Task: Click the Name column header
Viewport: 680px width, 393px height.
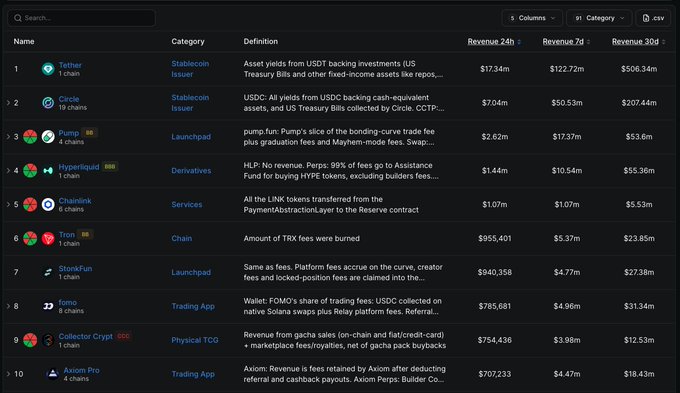Action: (x=24, y=41)
